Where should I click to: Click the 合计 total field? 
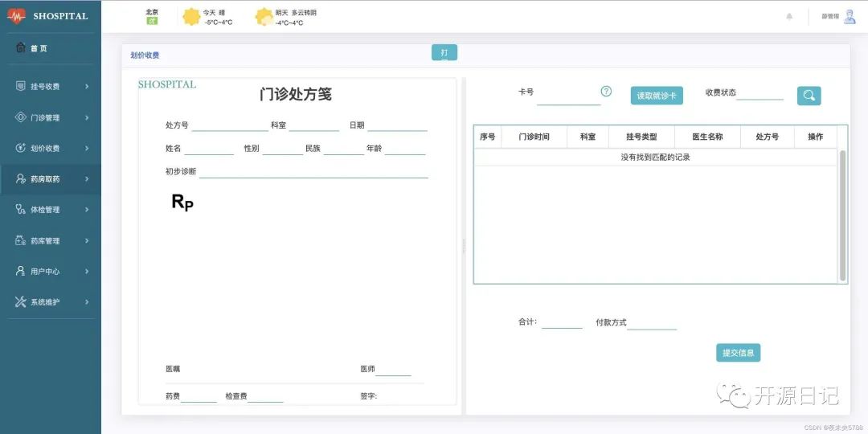pos(562,322)
